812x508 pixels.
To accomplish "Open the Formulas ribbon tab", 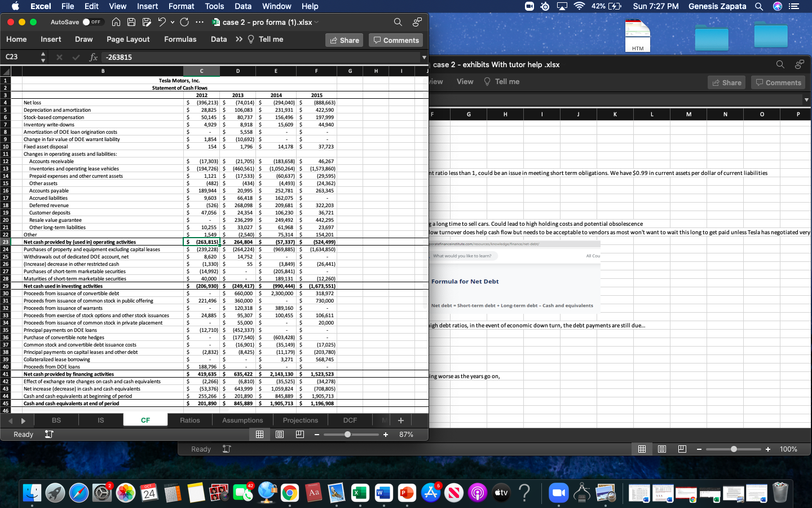I will click(x=180, y=39).
